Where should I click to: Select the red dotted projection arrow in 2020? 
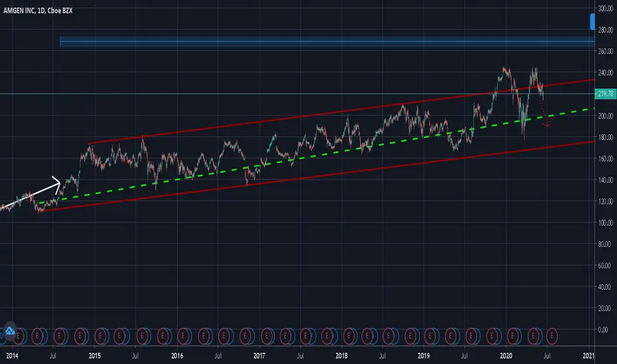click(544, 113)
